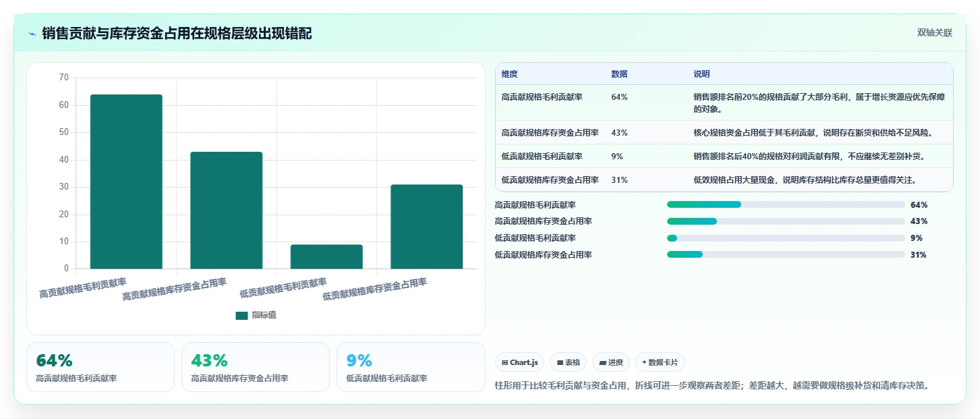Open the 64% stat card
The height and width of the screenshot is (419, 980).
[x=100, y=367]
